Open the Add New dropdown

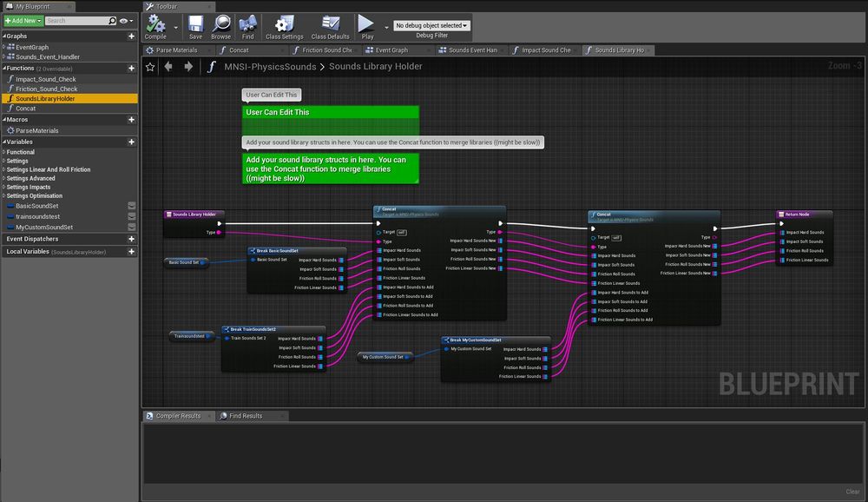coord(22,20)
